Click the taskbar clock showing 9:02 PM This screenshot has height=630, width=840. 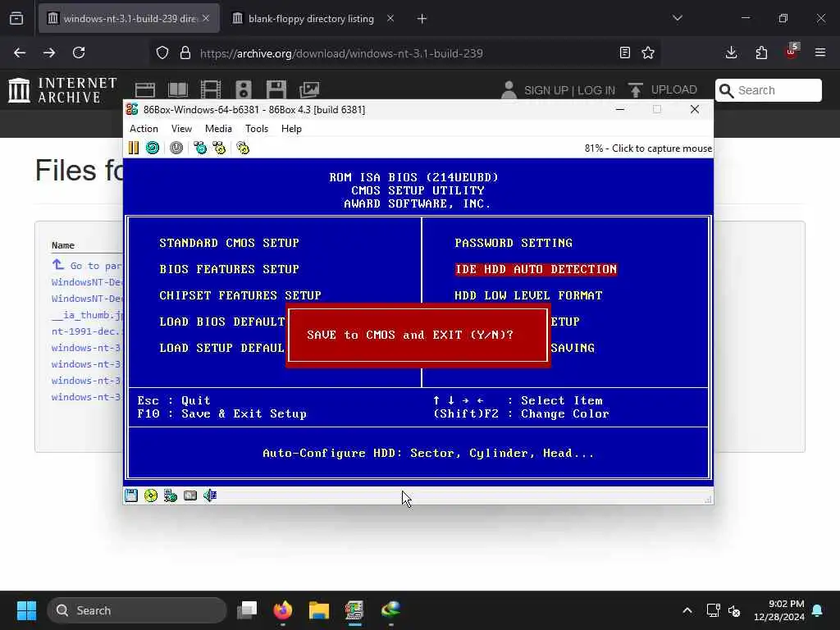pyautogui.click(x=779, y=610)
